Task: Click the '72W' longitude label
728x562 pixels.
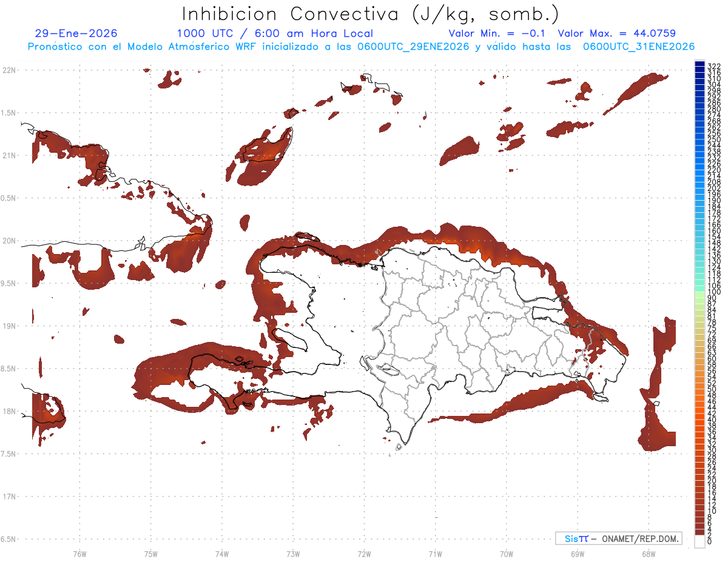Action: coord(364,554)
